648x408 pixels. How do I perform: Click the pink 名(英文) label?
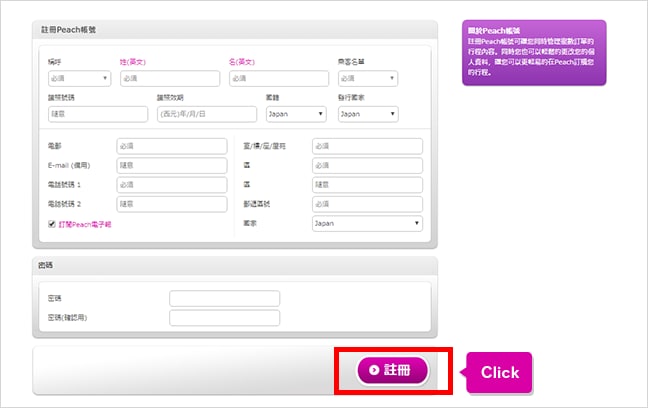coord(242,62)
